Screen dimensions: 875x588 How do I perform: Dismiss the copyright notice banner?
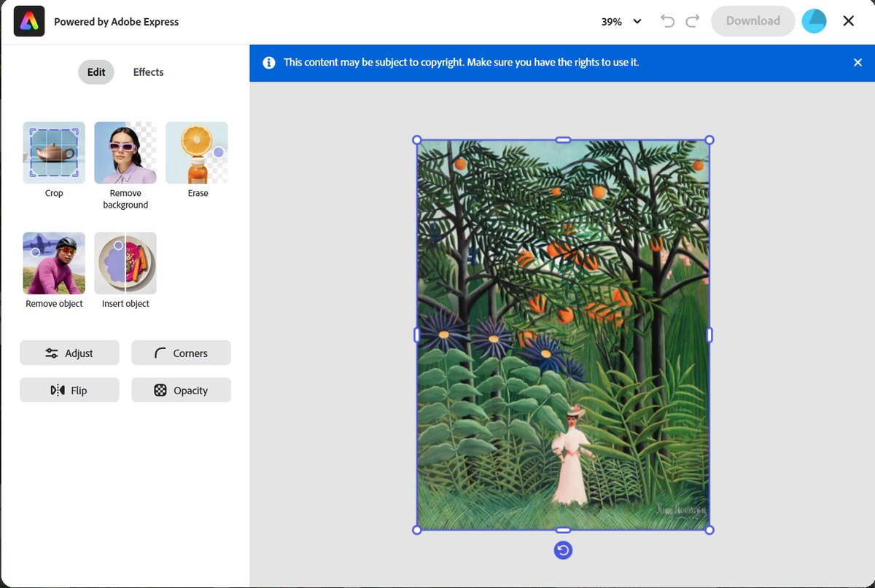857,63
